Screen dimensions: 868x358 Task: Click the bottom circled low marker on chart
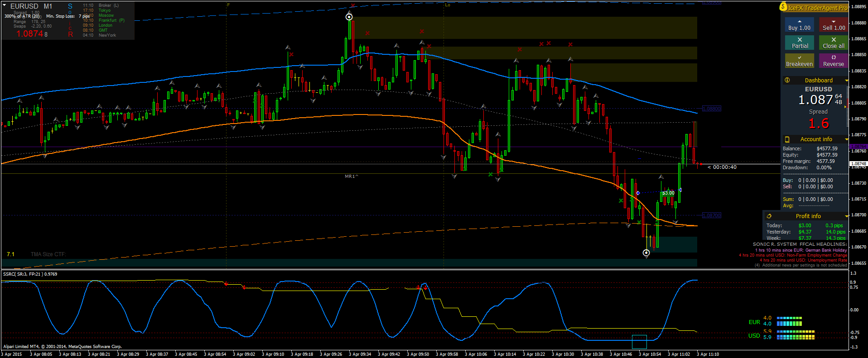tap(646, 253)
